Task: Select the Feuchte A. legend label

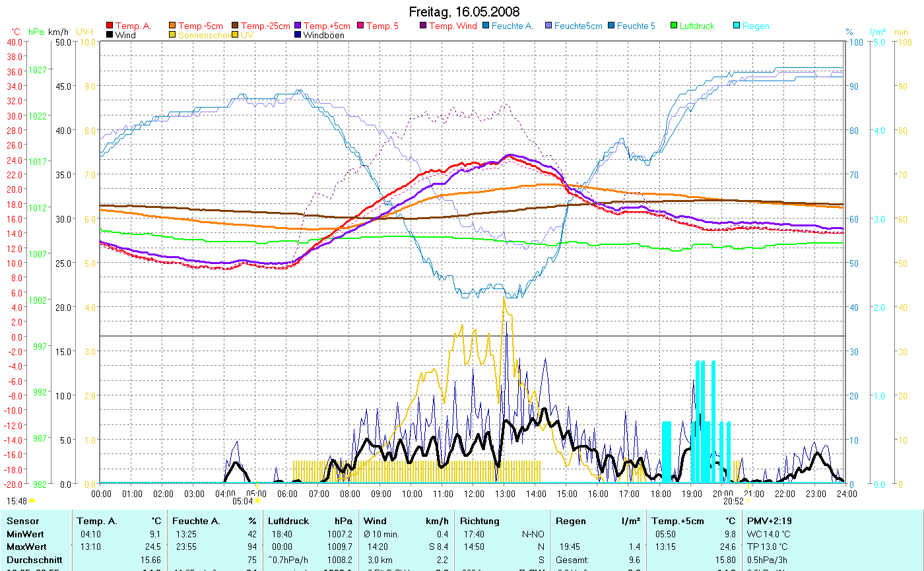Action: coord(512,26)
